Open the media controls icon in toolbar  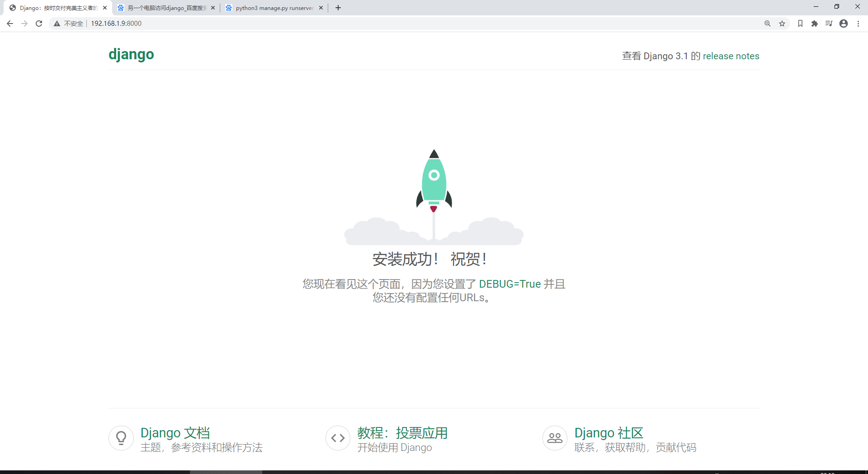(x=829, y=24)
